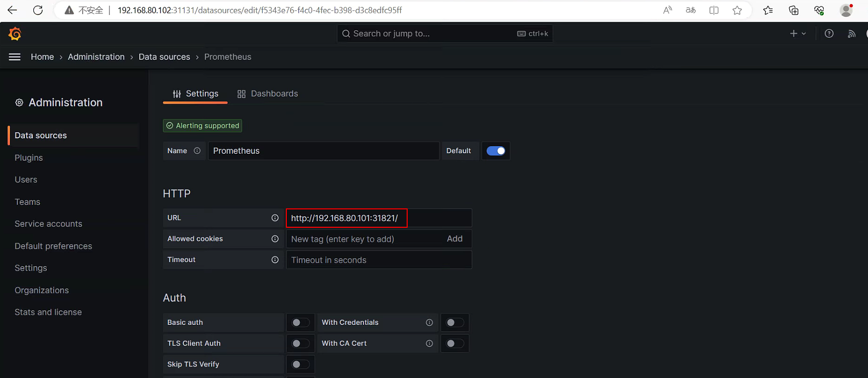Viewport: 868px width, 378px height.
Task: Open Service accounts in sidebar
Action: pyautogui.click(x=48, y=224)
